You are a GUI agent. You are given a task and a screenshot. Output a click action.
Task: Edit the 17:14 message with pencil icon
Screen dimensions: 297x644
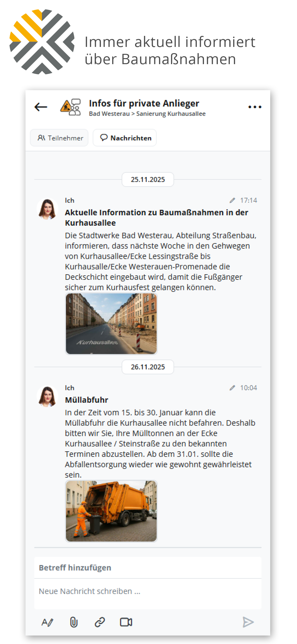coord(232,200)
